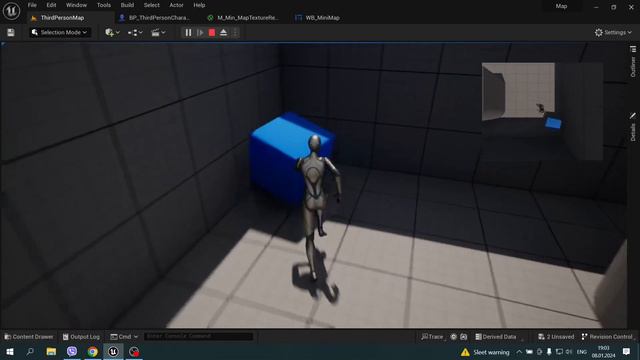This screenshot has height=360, width=640.
Task: Open the Blueprints dropdown in toolbar
Action: [135, 33]
